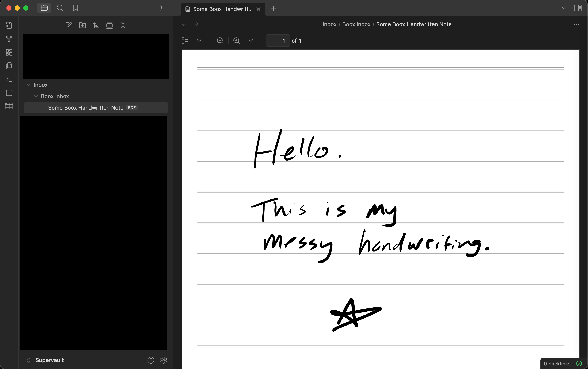The height and width of the screenshot is (369, 588).
Task: Open the change sort order option
Action: [x=96, y=25]
